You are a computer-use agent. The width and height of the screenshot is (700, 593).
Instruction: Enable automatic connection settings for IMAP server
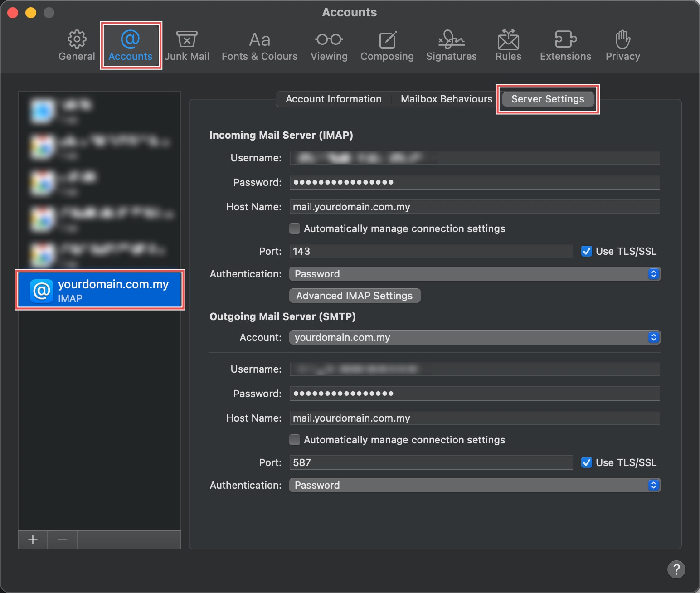coord(295,228)
